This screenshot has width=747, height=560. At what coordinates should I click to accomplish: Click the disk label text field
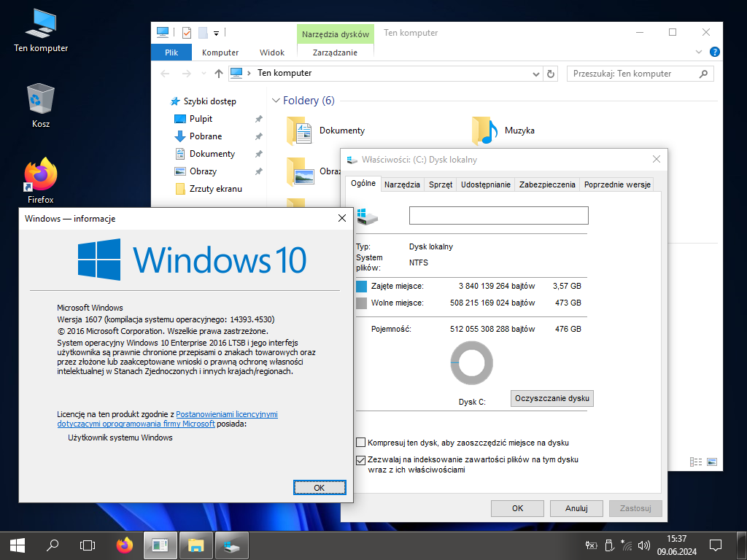coord(498,215)
